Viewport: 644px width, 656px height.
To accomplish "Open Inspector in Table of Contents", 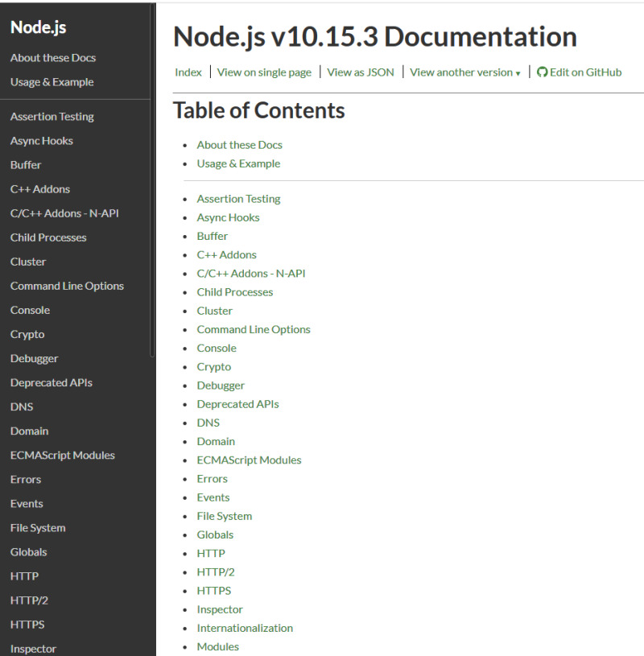I will (220, 609).
